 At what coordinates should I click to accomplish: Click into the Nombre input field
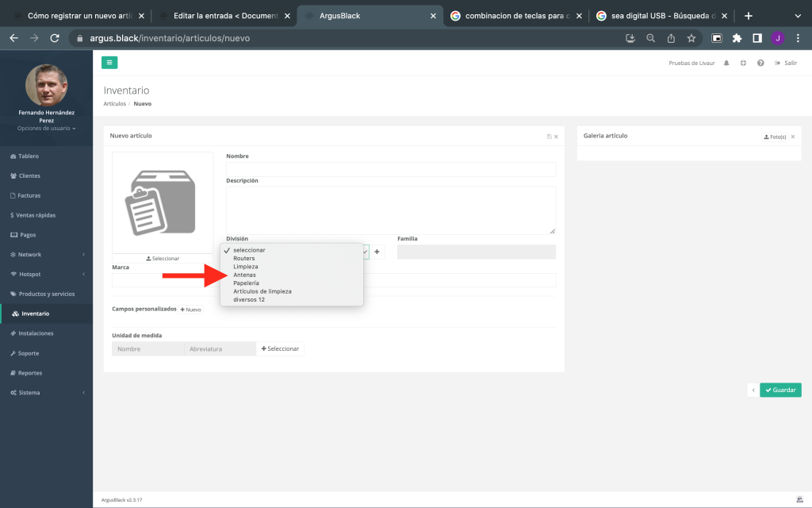coord(391,169)
